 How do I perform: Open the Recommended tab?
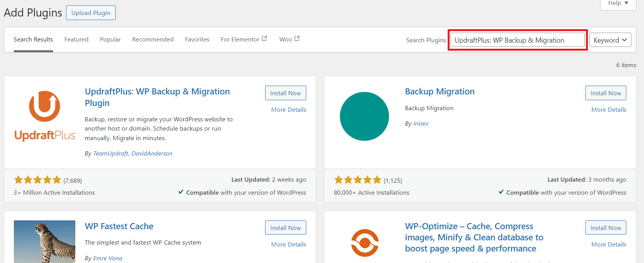tap(153, 40)
